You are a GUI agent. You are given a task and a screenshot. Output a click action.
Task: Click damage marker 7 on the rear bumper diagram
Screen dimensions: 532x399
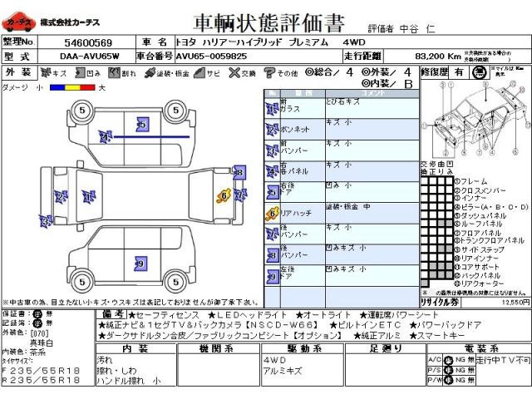(240, 195)
